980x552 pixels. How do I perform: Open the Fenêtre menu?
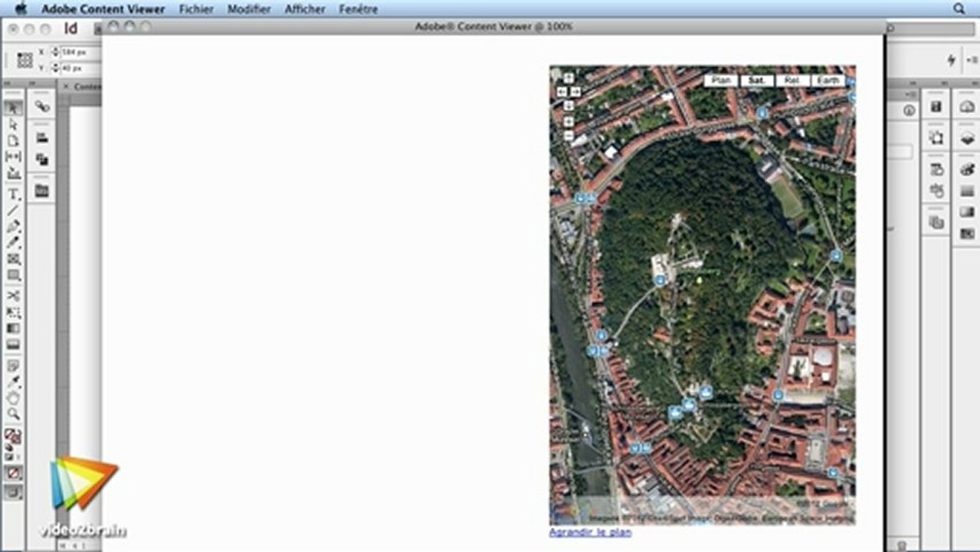[359, 9]
